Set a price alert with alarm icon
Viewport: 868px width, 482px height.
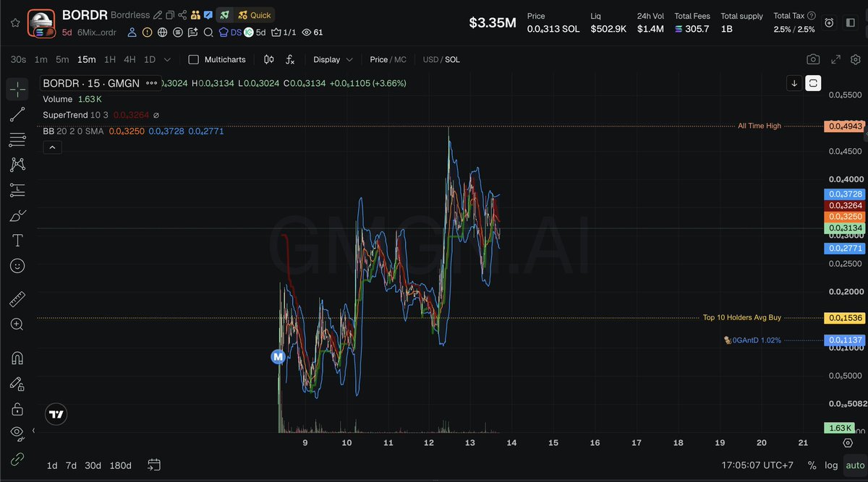tap(830, 23)
